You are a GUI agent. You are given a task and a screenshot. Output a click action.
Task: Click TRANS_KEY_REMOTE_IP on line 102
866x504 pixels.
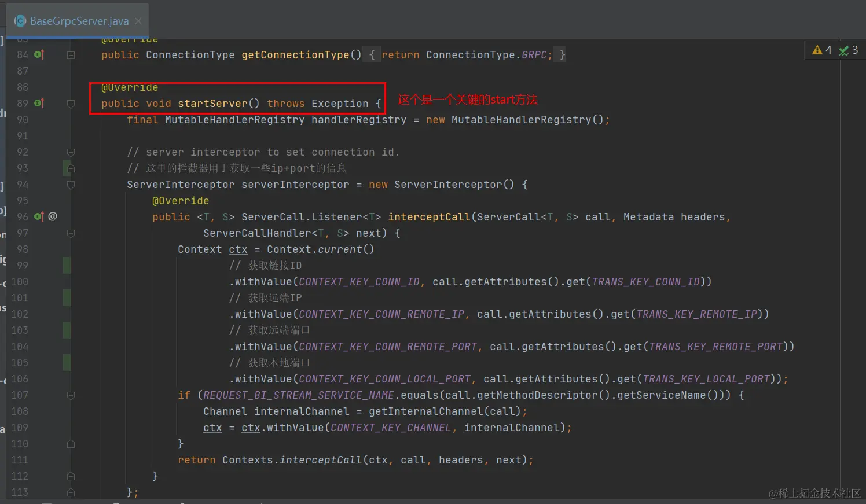pyautogui.click(x=696, y=314)
